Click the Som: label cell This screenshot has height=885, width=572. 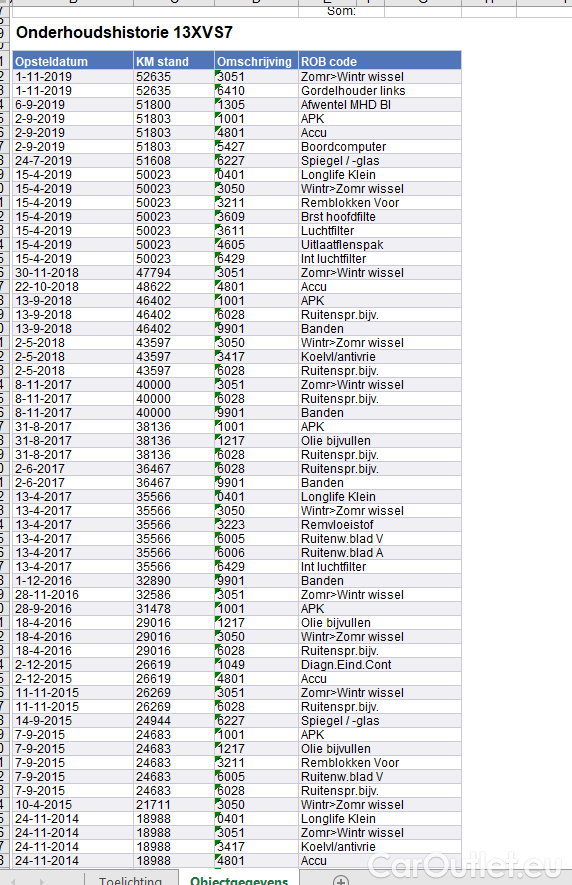tap(341, 11)
